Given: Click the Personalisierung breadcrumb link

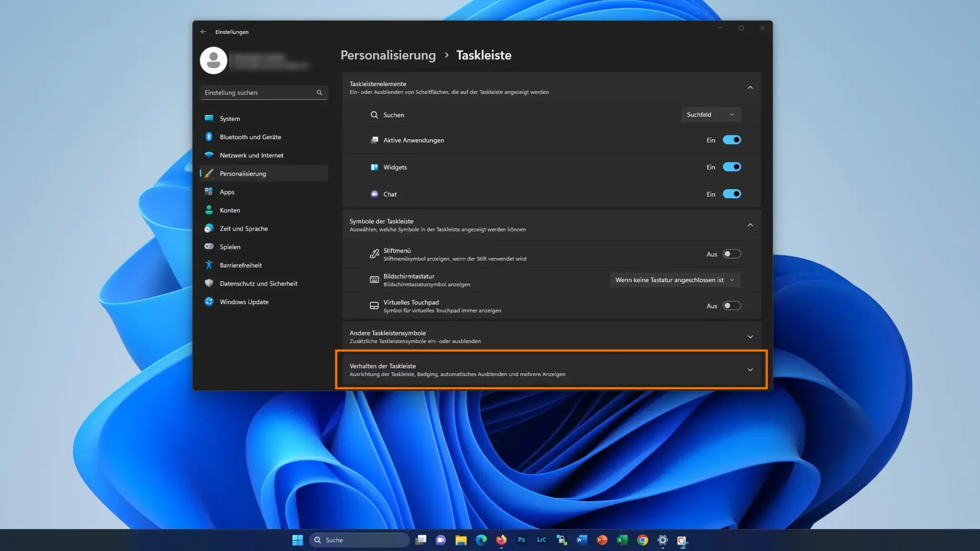Looking at the screenshot, I should pos(388,55).
